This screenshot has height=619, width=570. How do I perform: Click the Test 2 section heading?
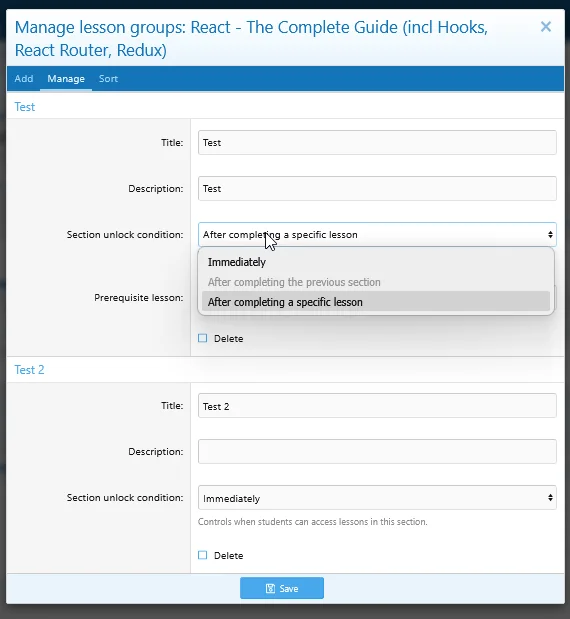29,370
